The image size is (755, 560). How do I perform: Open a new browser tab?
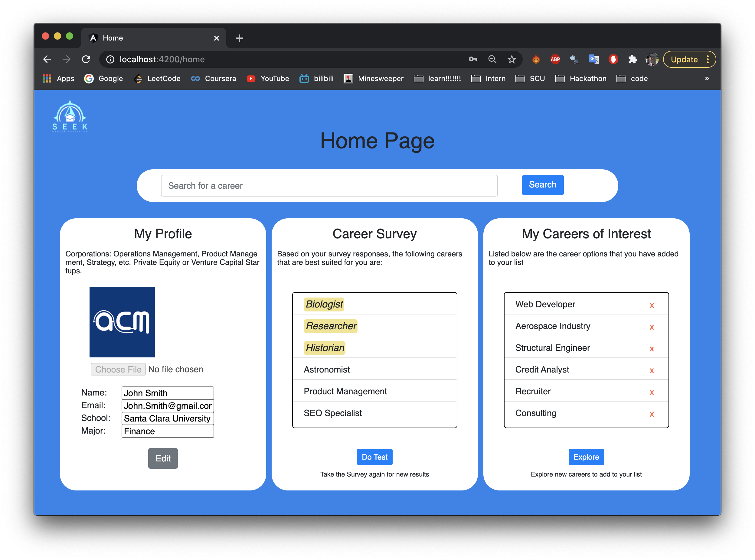pos(239,38)
